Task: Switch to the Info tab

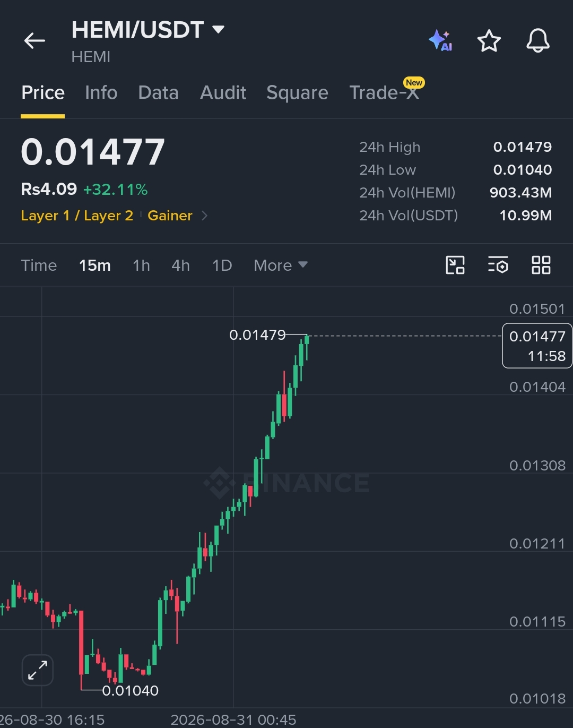Action: [x=101, y=92]
